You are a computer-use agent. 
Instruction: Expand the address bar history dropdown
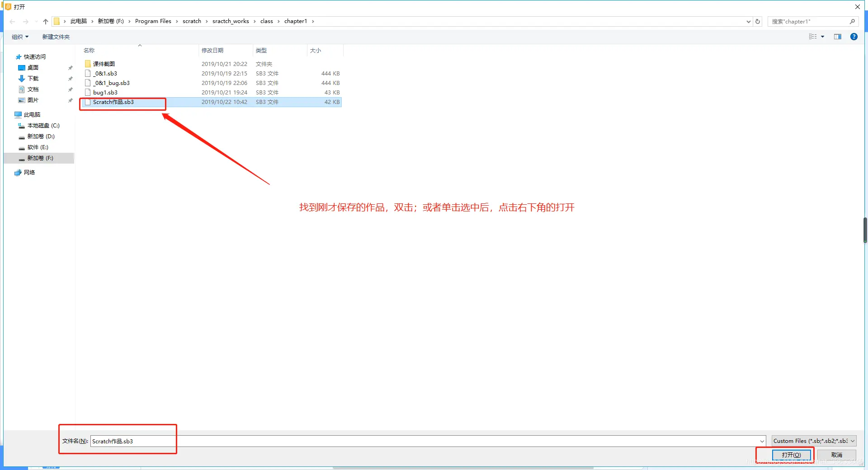[x=749, y=21]
